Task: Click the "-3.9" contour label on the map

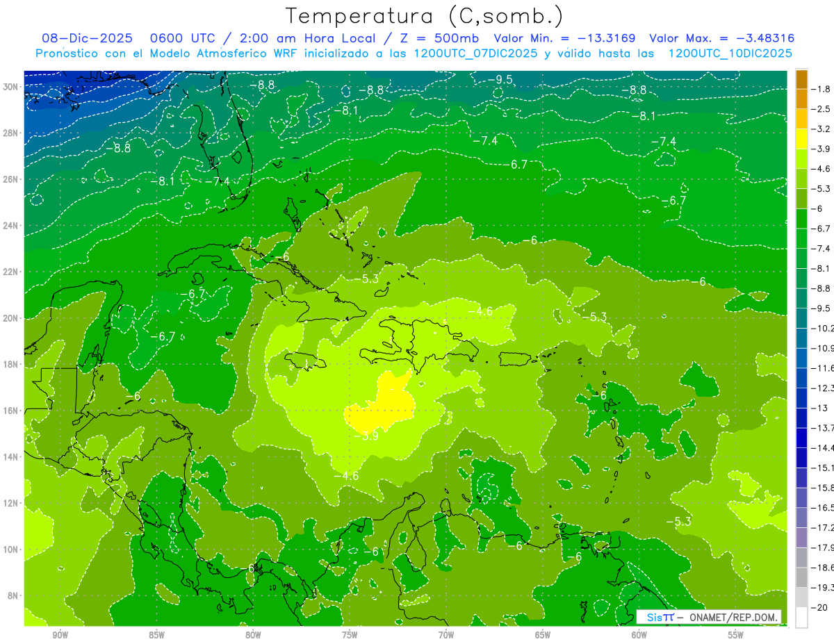Action: [366, 436]
